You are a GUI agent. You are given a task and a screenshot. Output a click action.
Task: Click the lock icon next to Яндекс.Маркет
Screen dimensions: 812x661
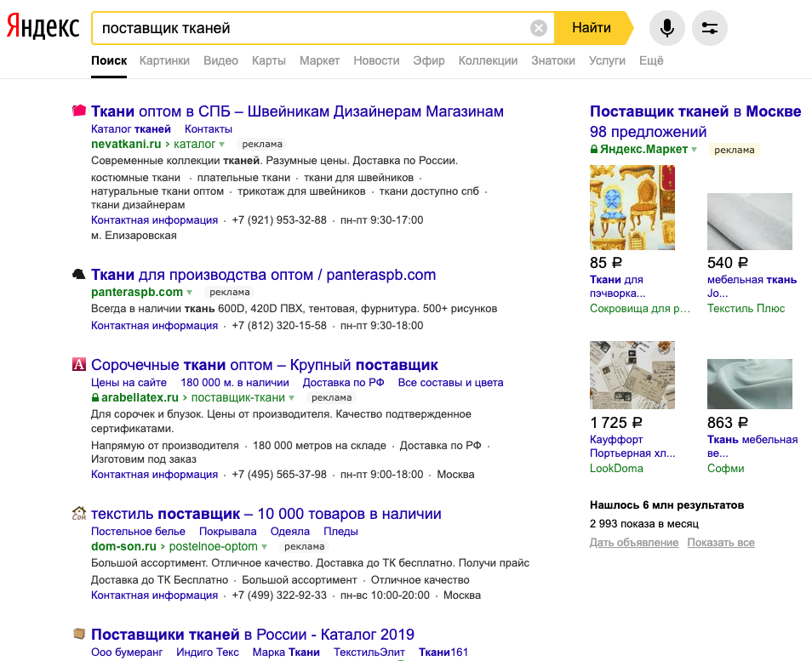[594, 149]
